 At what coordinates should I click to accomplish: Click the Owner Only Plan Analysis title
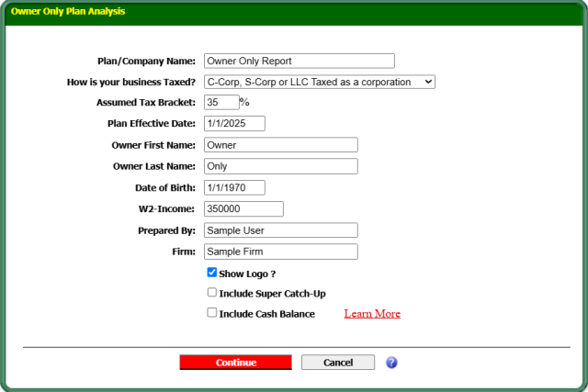click(x=68, y=12)
